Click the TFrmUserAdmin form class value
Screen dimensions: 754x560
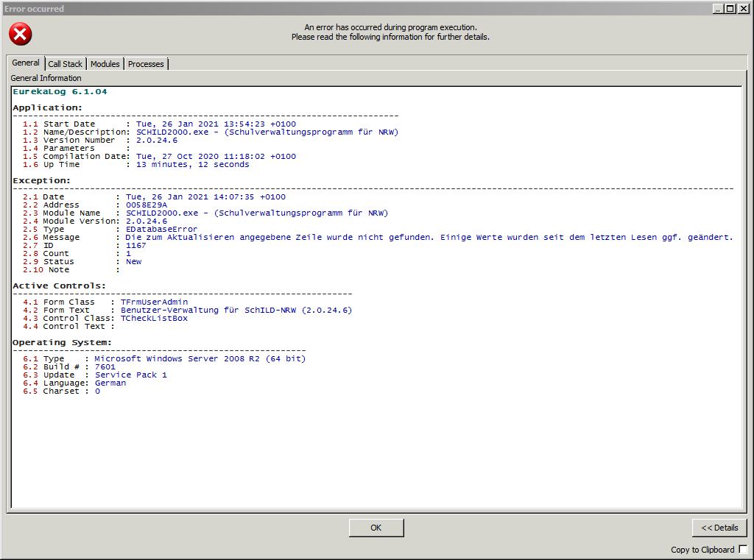click(154, 302)
